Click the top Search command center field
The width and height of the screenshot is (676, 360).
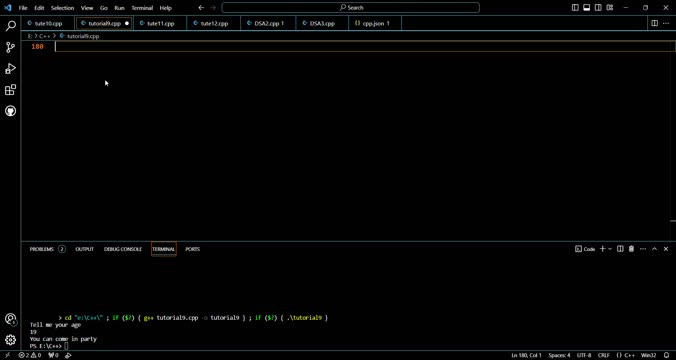[351, 7]
